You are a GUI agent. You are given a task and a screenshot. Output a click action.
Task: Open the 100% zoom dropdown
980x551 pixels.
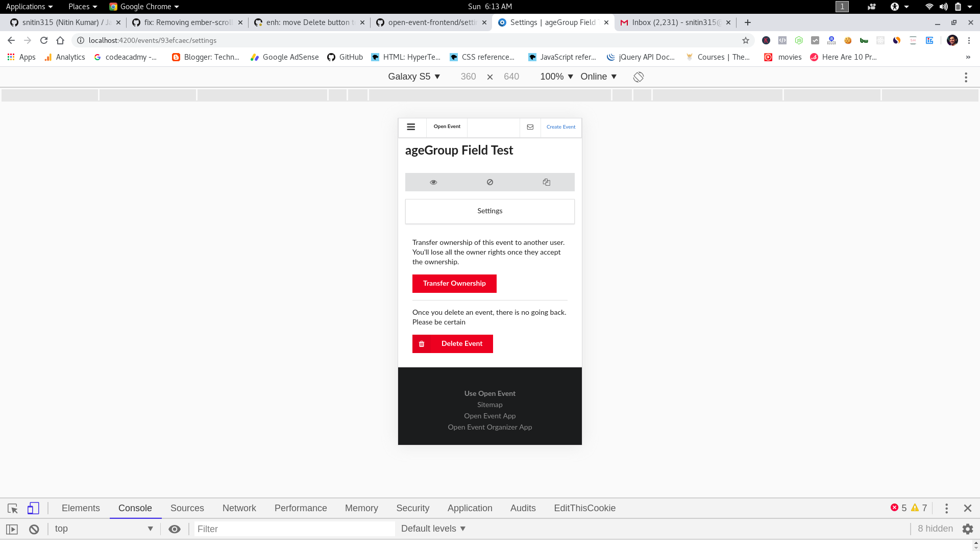pyautogui.click(x=556, y=77)
